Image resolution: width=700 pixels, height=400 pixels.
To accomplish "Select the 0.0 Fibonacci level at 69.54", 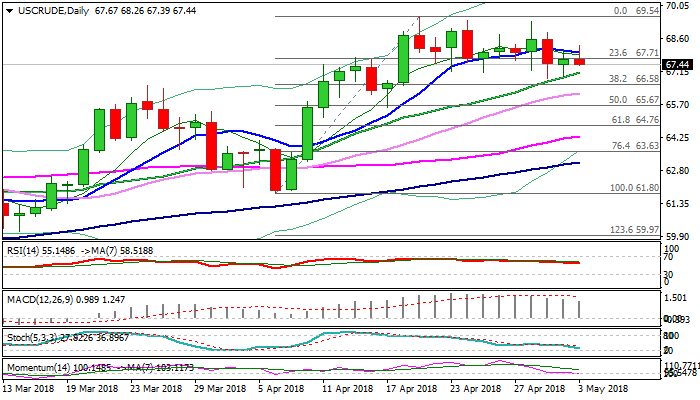I will click(x=634, y=10).
